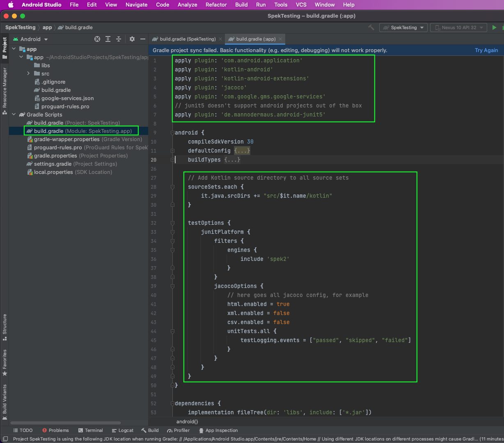Image resolution: width=504 pixels, height=443 pixels.
Task: Expand folded buildTypes block at line 20
Action: coord(172,160)
